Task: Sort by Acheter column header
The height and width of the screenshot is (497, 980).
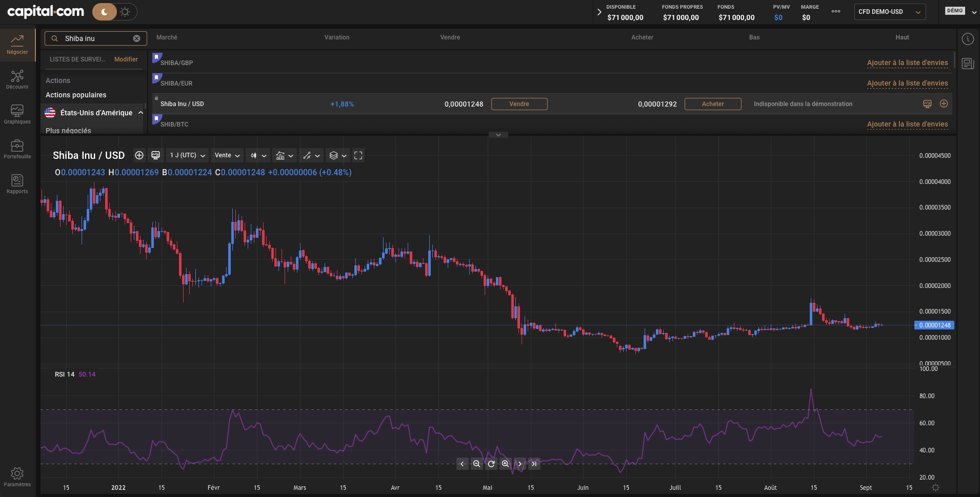Action: pos(642,37)
